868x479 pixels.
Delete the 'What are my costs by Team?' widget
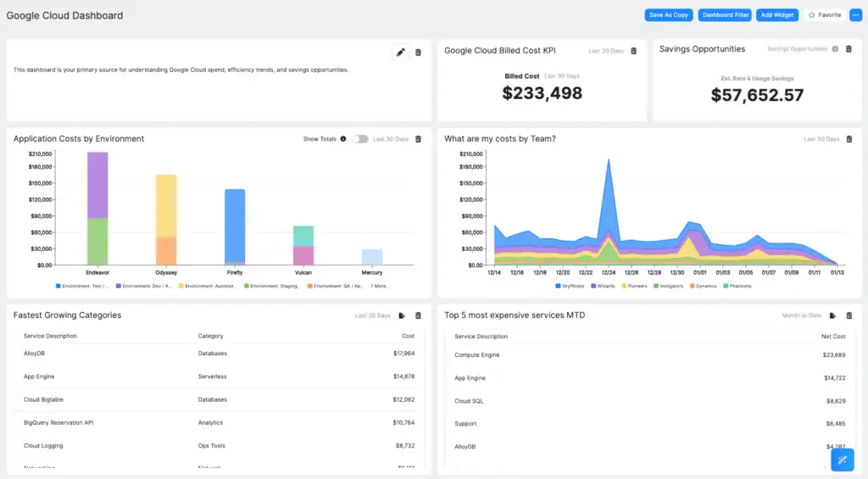pyautogui.click(x=849, y=139)
